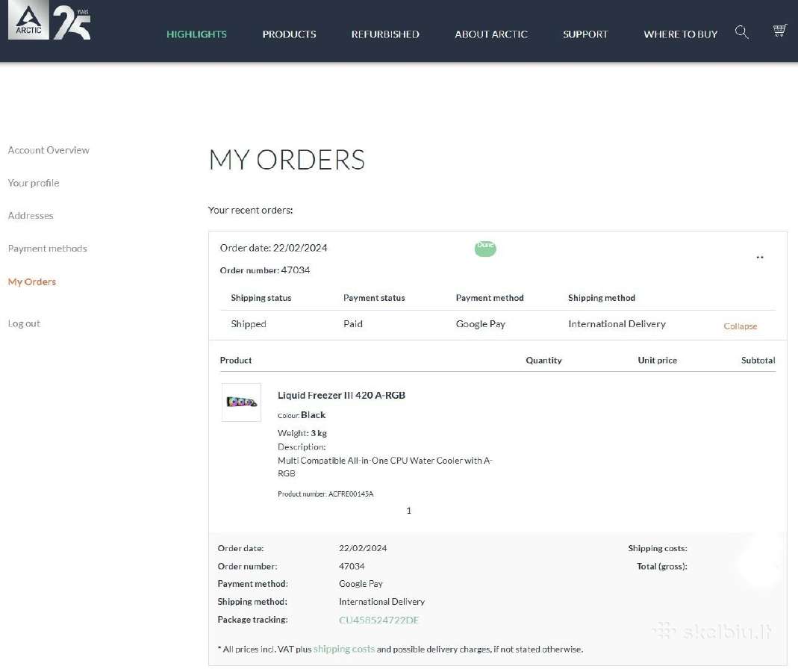The height and width of the screenshot is (672, 798).
Task: Open WHERE TO BUY page
Action: coord(681,34)
